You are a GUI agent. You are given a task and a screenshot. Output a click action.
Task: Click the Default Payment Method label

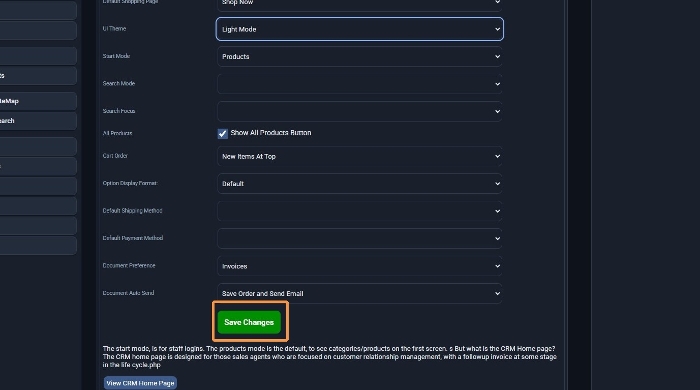[x=133, y=238]
